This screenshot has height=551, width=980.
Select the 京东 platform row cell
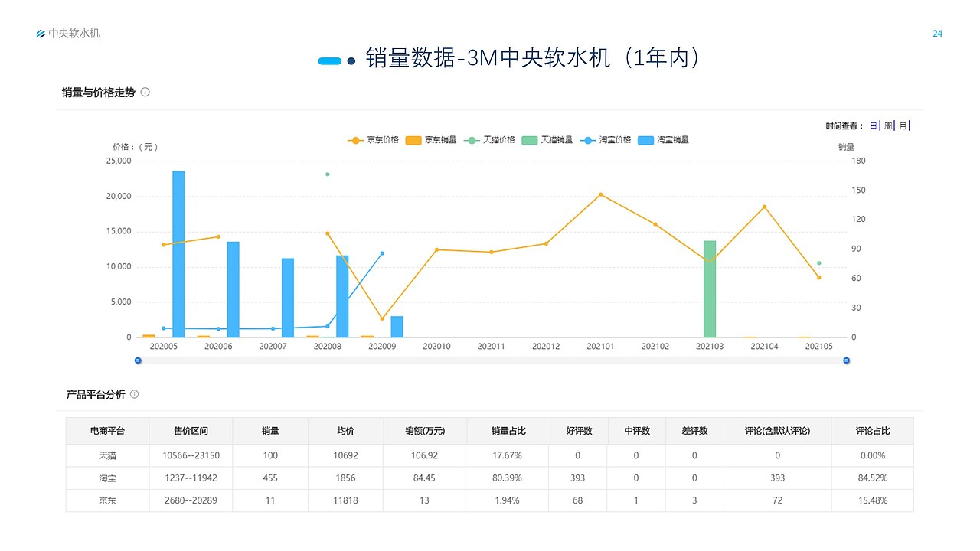coord(107,500)
